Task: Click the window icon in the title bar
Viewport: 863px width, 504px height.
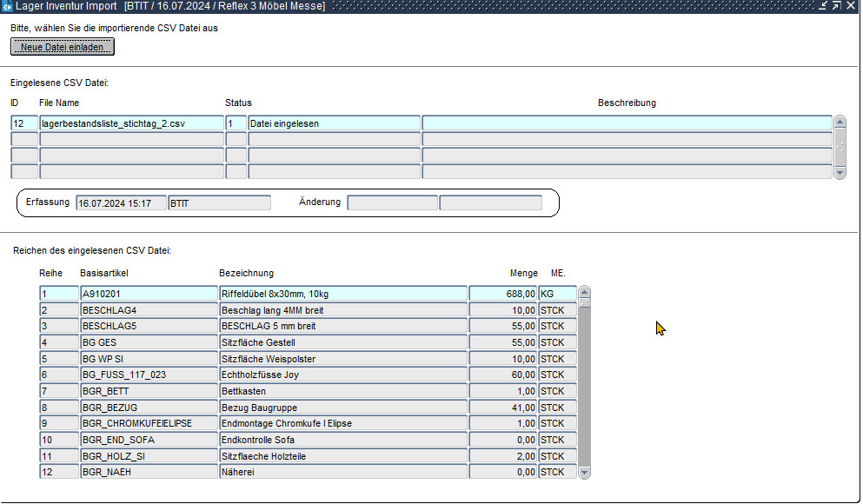Action: (x=7, y=6)
